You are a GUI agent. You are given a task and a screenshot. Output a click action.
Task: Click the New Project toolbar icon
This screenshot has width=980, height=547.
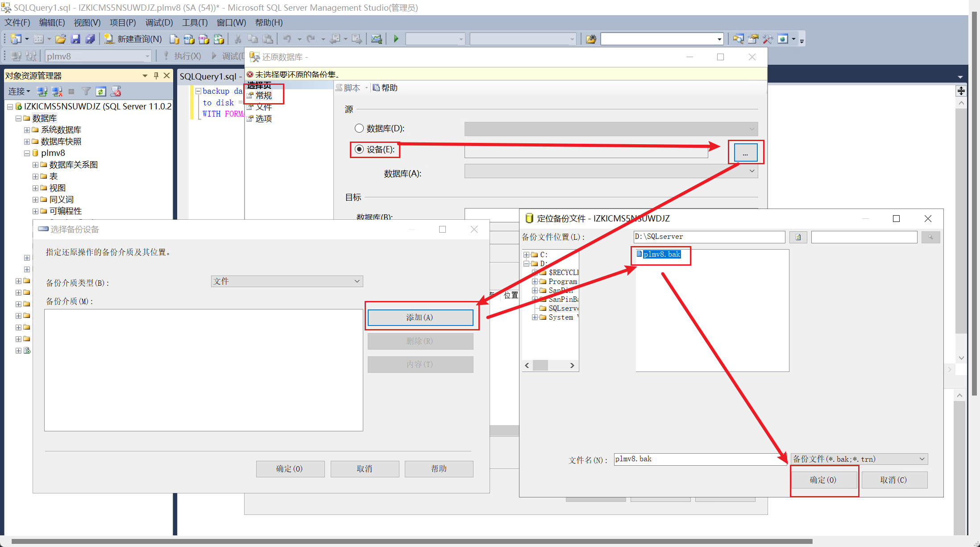point(16,39)
